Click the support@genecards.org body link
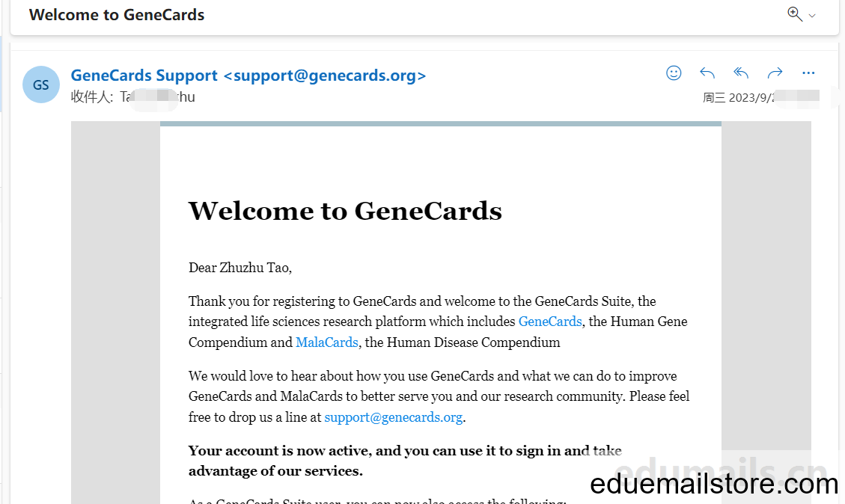This screenshot has width=845, height=504. pyautogui.click(x=394, y=417)
